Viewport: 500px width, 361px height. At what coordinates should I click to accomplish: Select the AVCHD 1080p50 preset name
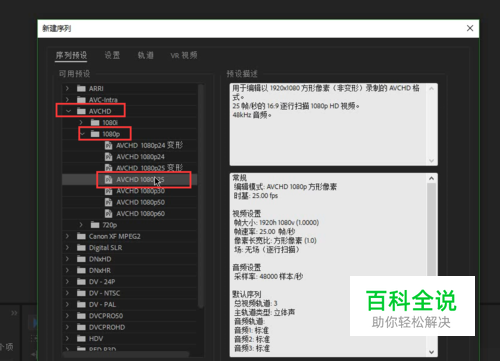140,202
